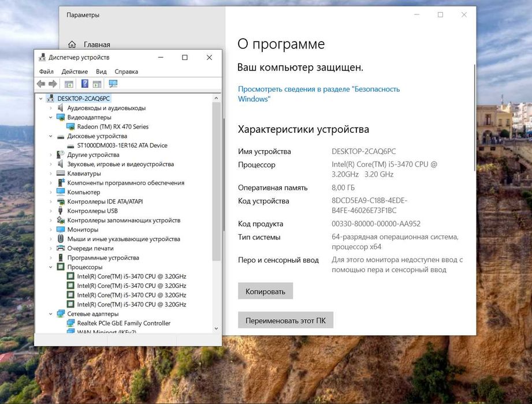The height and width of the screenshot is (404, 532).
Task: Click the Копировать button
Action: pyautogui.click(x=265, y=291)
